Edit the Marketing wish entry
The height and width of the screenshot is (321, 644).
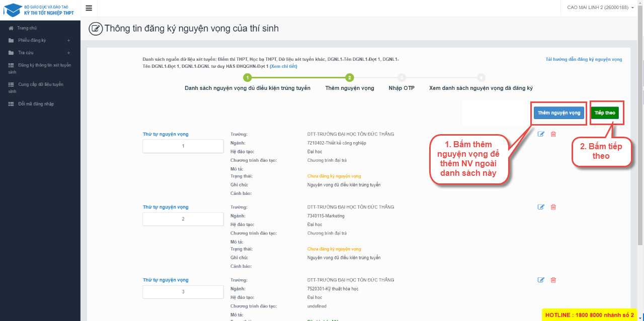pyautogui.click(x=541, y=207)
